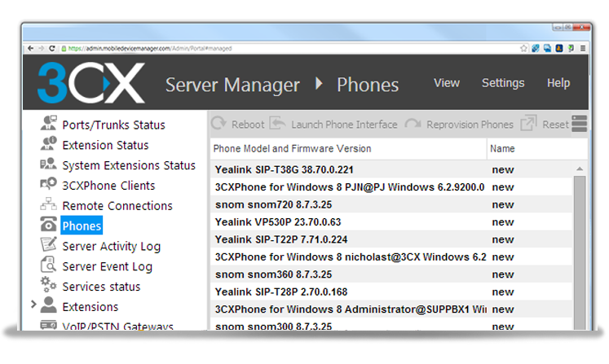Select row 3CXPhone for Windows 8 Administrator@SUPPBX1
Image resolution: width=609 pixels, height=364 pixels.
coord(391,309)
